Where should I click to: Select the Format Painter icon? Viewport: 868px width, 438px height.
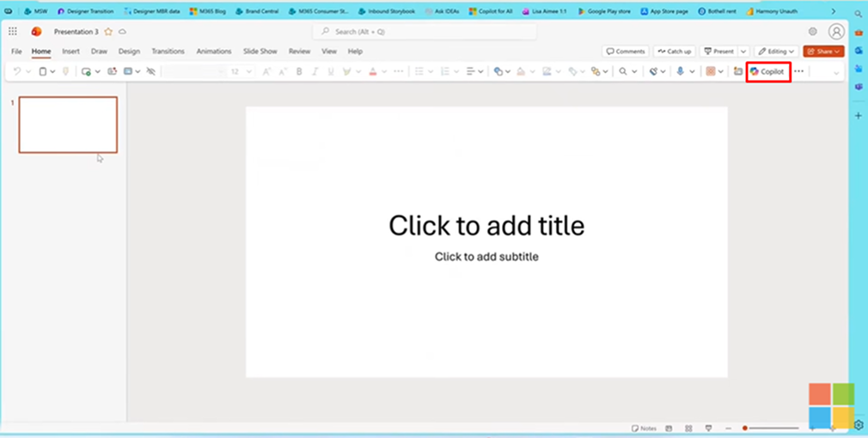65,72
